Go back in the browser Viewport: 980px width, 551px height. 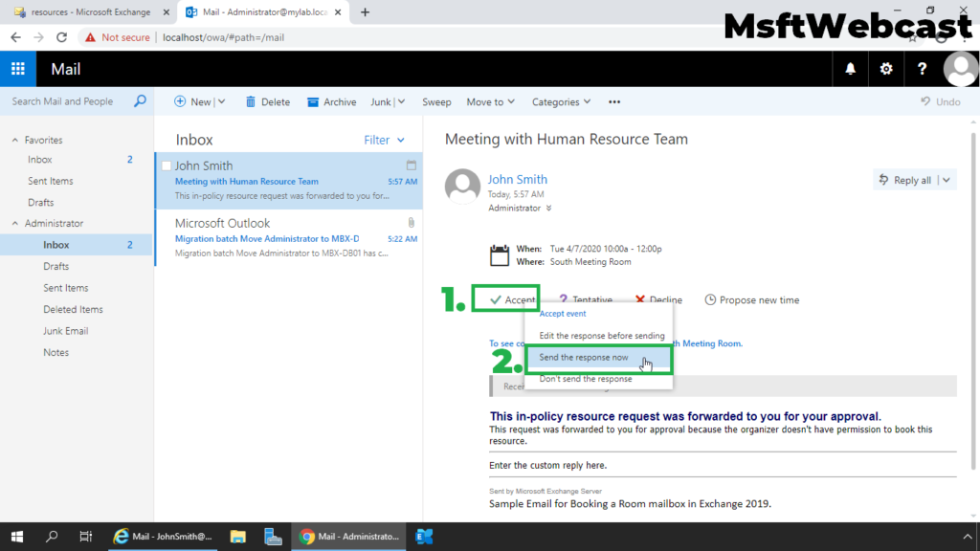[x=15, y=37]
